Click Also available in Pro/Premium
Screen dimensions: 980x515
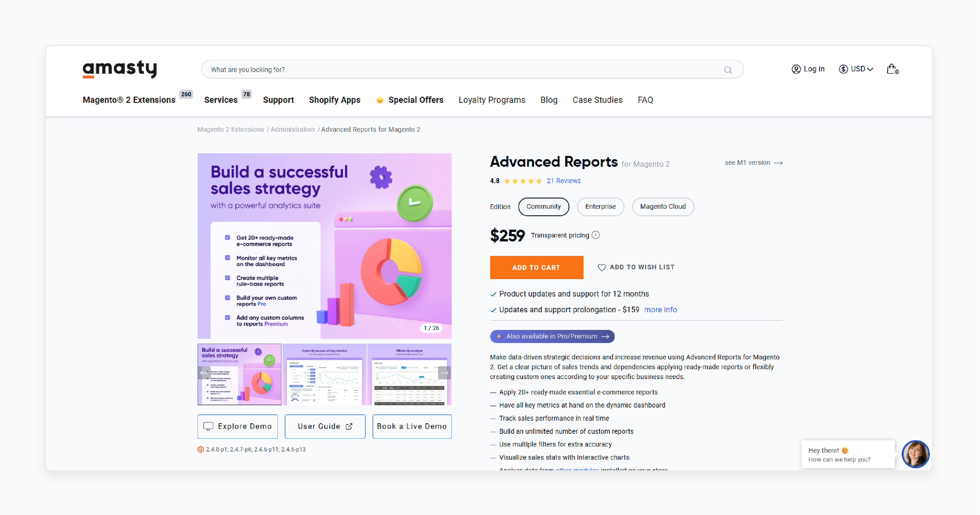552,336
